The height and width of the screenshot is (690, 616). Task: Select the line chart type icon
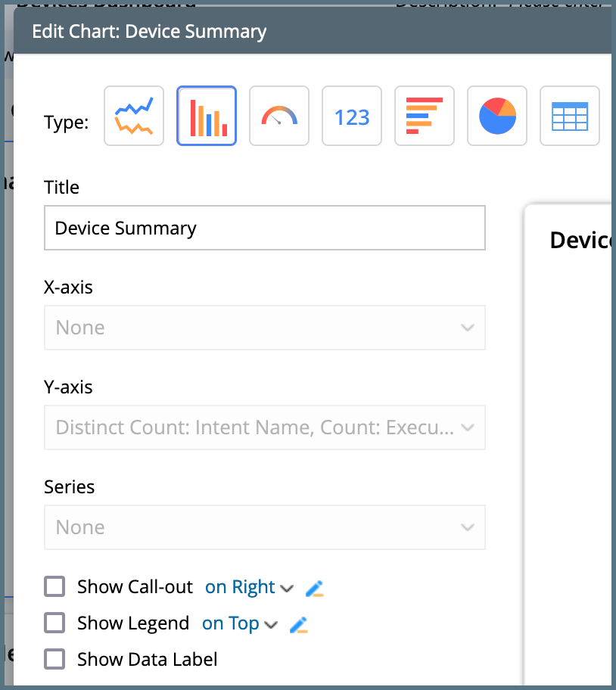point(134,116)
